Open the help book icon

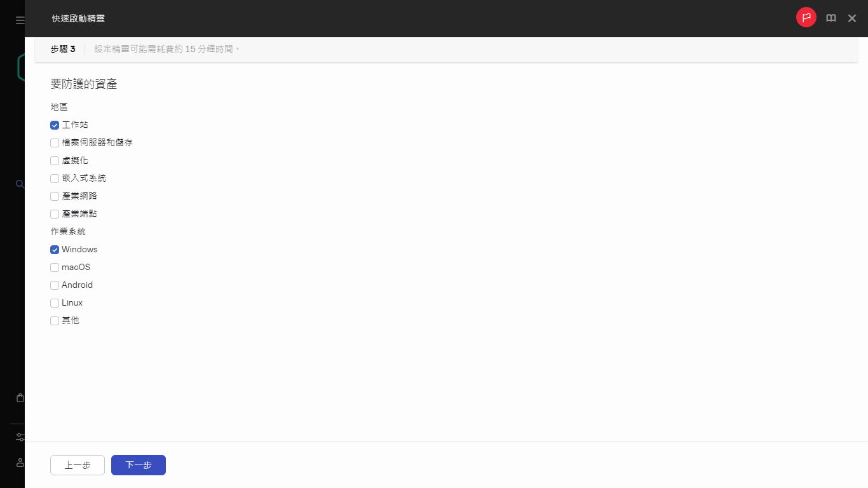(831, 18)
